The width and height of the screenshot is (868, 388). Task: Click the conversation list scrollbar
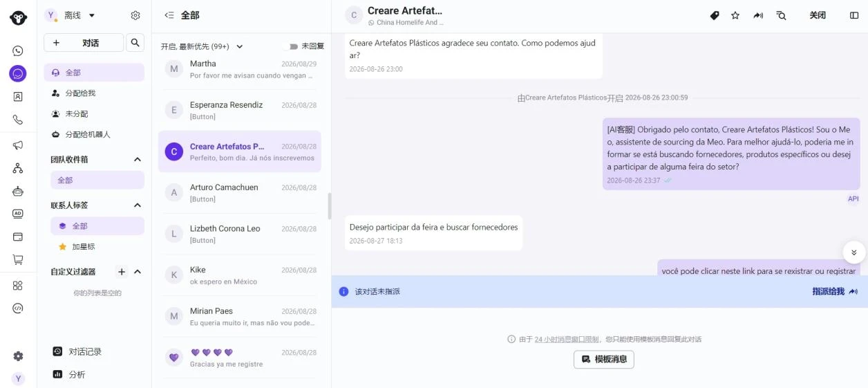pyautogui.click(x=330, y=205)
